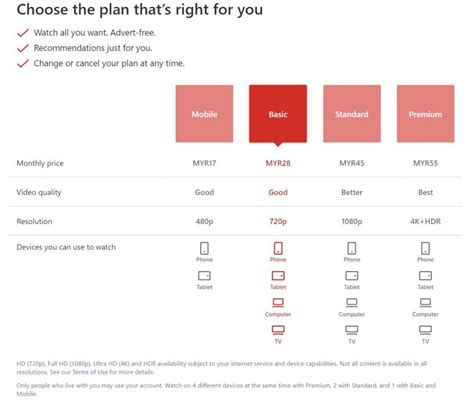Choose the Standard plan tile
Screen dimensions: 474x404
(352, 114)
